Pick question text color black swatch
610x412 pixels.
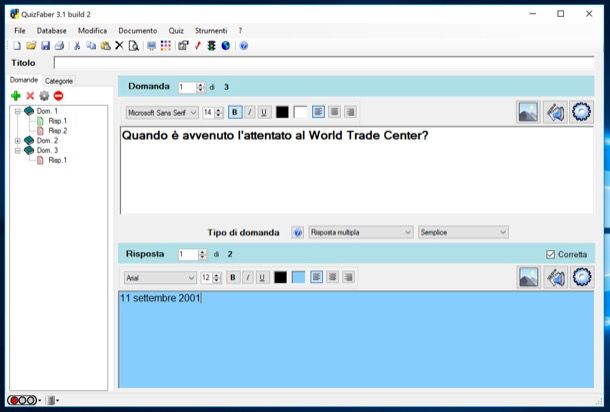click(x=282, y=112)
